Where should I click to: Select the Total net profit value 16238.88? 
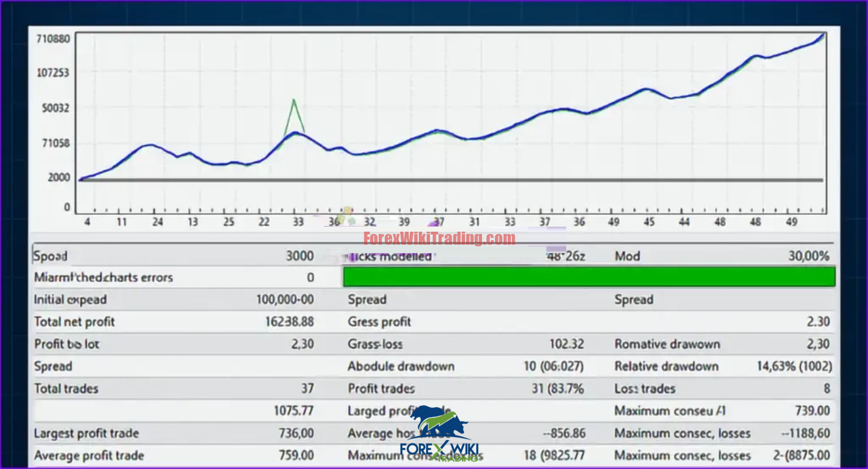289,322
